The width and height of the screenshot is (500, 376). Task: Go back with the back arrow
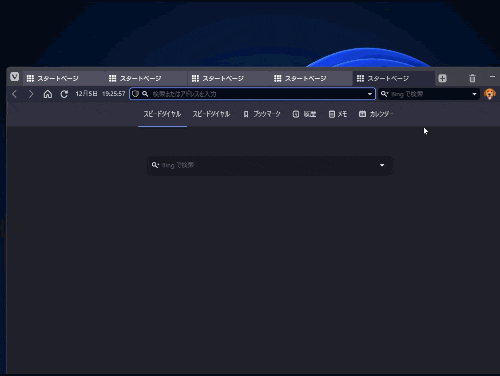(x=14, y=94)
